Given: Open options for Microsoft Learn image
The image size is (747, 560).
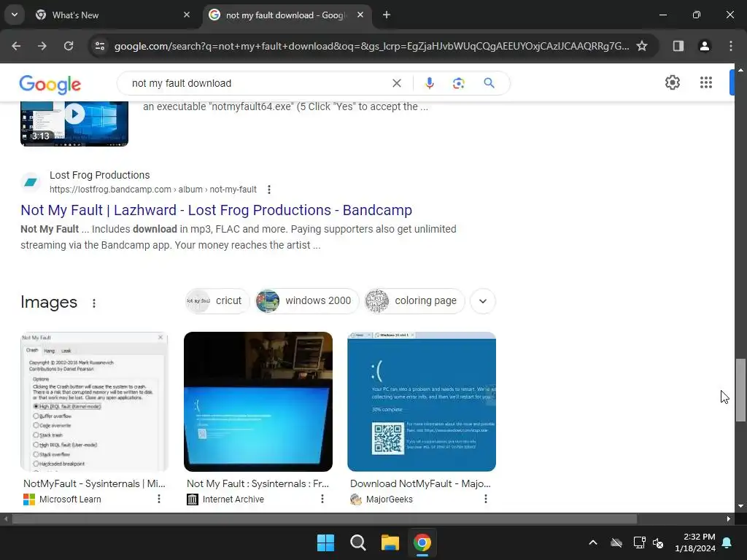Looking at the screenshot, I should (x=158, y=499).
